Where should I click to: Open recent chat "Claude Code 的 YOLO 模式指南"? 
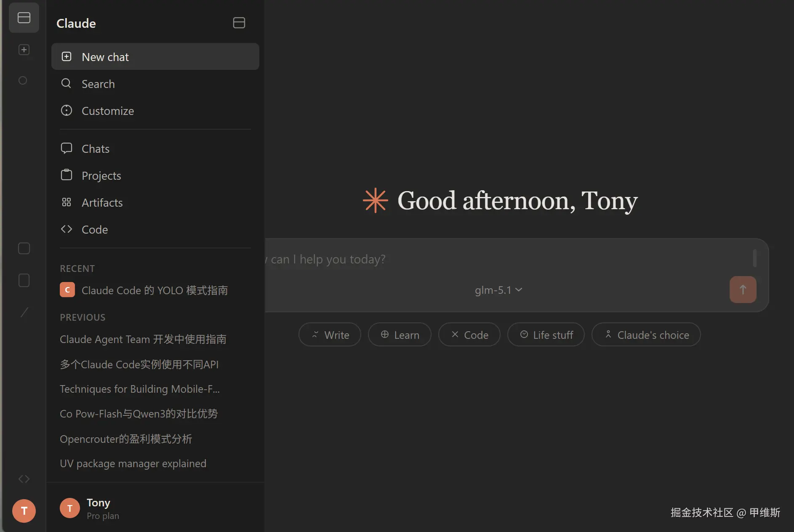pyautogui.click(x=155, y=290)
